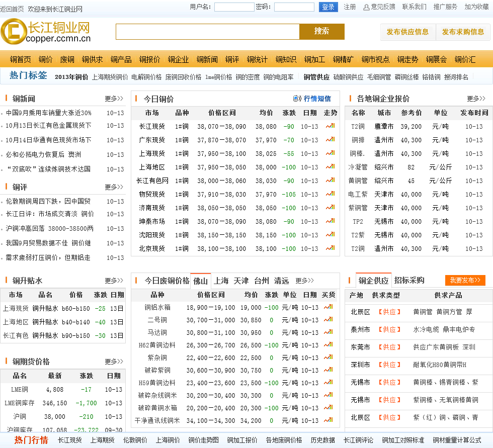Click chart icon in H62黄铜边料 row
493x448 pixels.
tap(328, 344)
